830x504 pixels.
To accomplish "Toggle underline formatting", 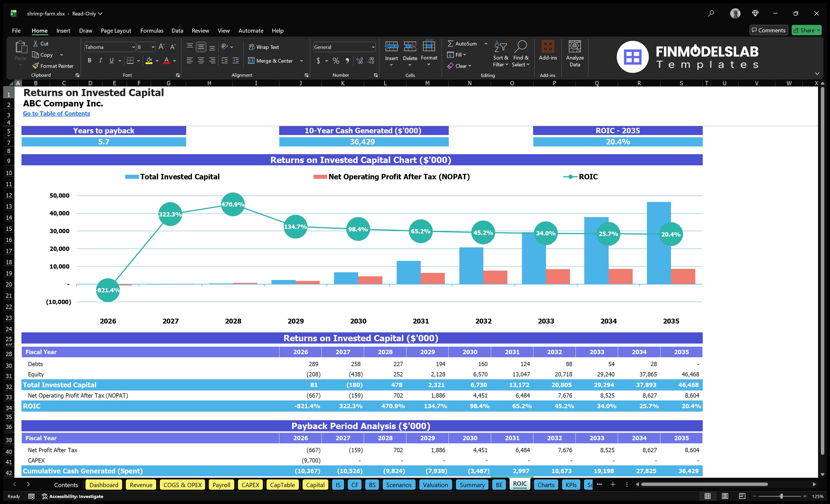I will tap(111, 61).
